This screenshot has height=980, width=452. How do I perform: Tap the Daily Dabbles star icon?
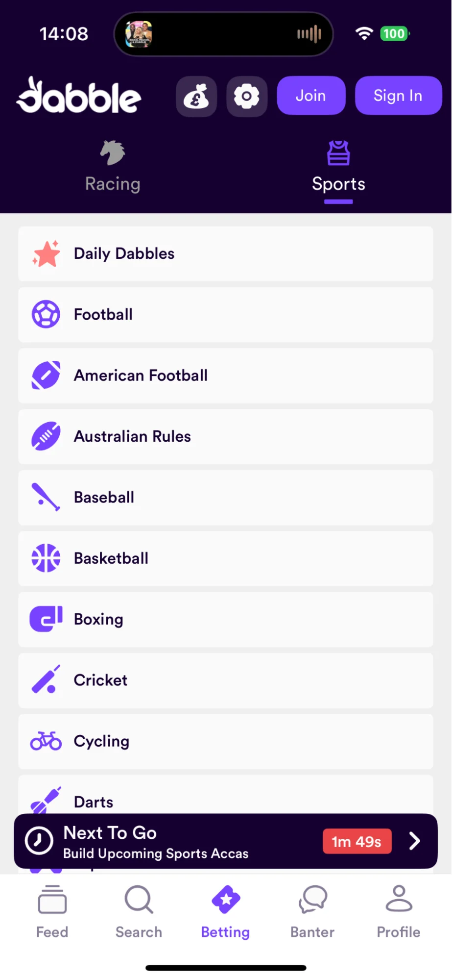point(46,254)
